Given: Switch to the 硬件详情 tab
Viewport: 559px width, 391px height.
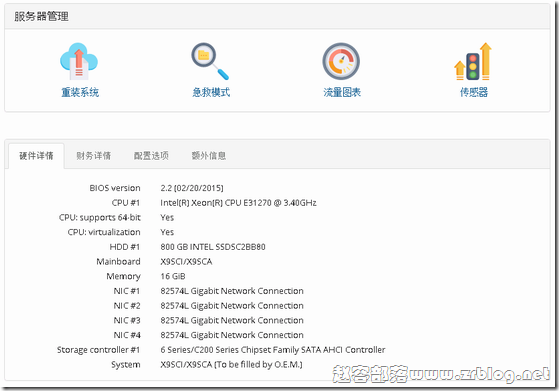Looking at the screenshot, I should pos(36,156).
